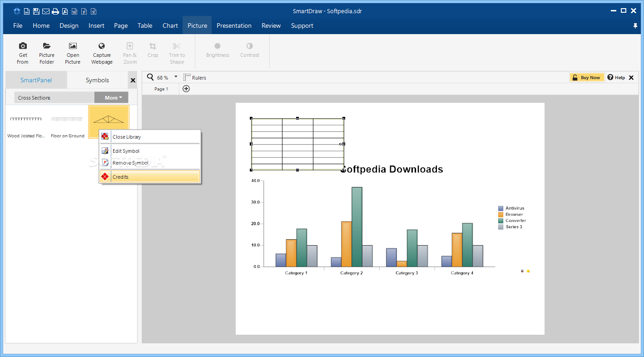Export to PDF with the quick-access icon
Image resolution: width=644 pixels, height=357 pixels.
(65, 11)
